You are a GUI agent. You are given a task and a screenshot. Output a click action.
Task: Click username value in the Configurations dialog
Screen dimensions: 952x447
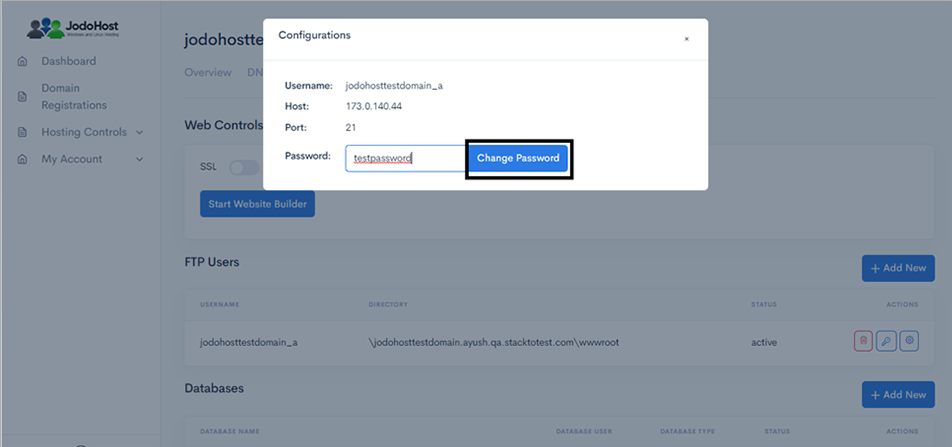395,86
